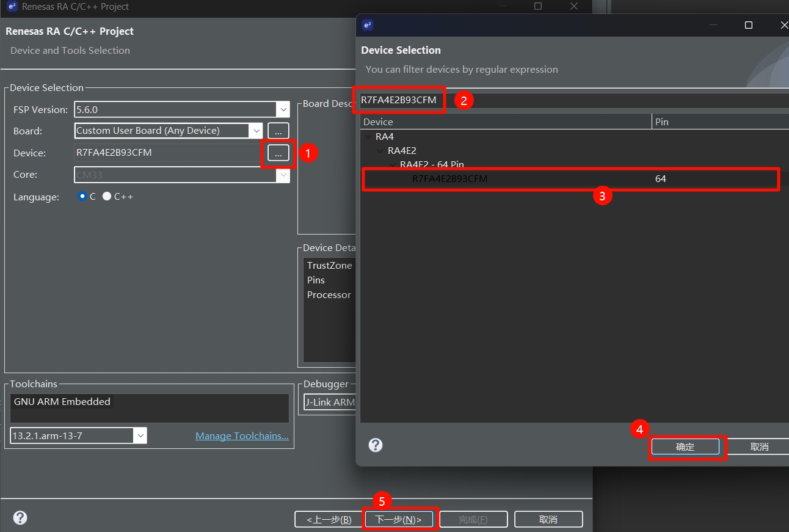Viewport: 789px width, 532px height.
Task: Collapse the RA4E2 tree node
Action: (x=380, y=150)
